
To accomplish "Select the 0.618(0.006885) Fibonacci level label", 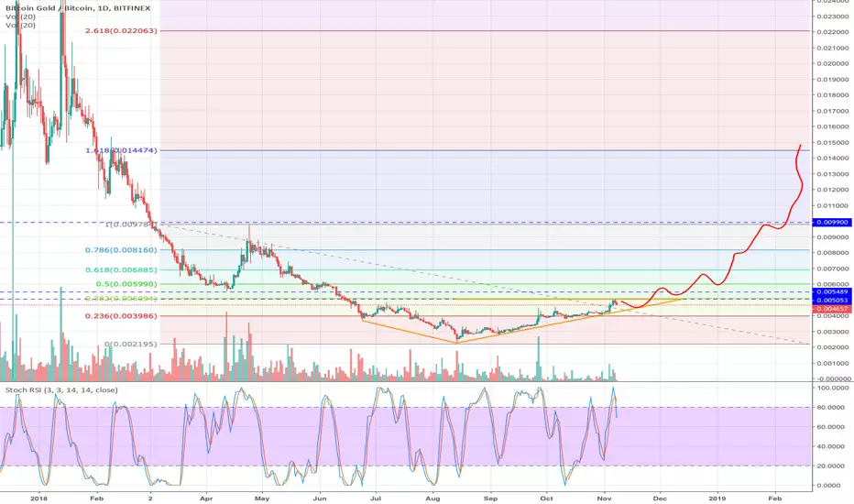I will click(x=121, y=269).
